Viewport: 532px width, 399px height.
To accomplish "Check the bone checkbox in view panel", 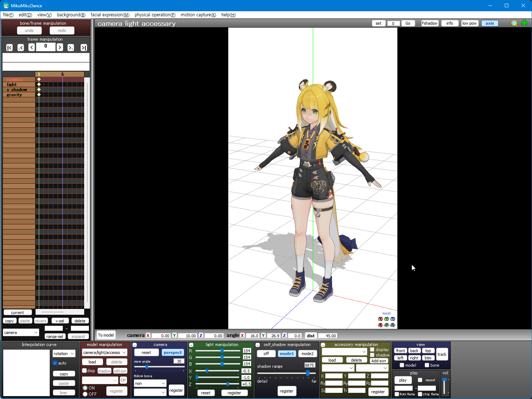I will (427, 365).
